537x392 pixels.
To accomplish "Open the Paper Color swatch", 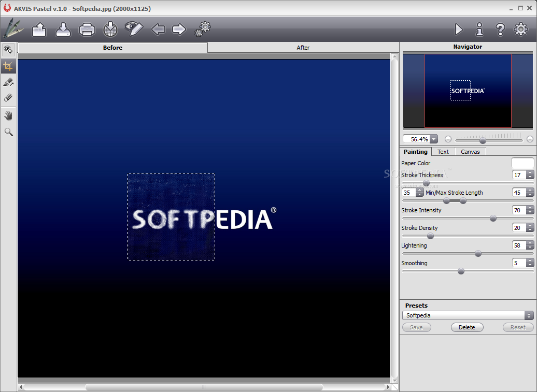I will 522,163.
